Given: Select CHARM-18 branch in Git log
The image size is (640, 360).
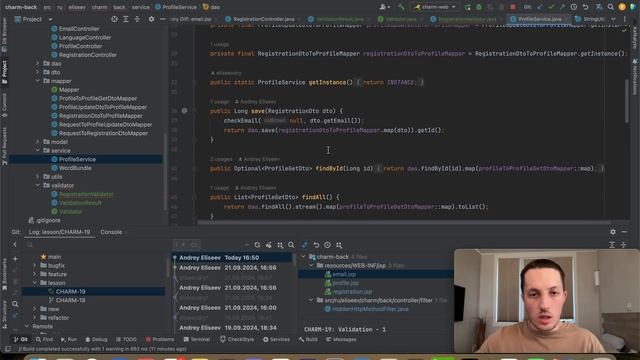Looking at the screenshot, I should (x=71, y=300).
